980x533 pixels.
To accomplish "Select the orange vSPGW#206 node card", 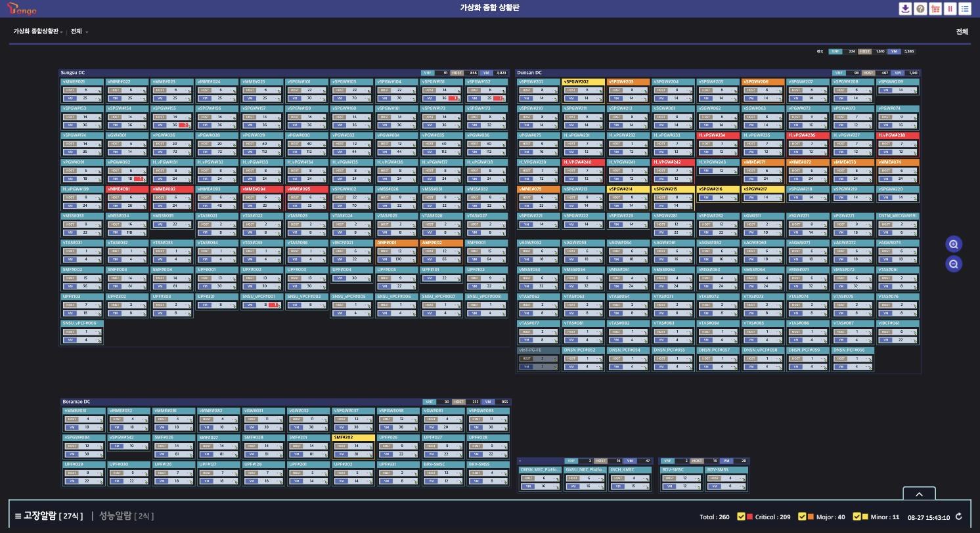I will [x=763, y=91].
